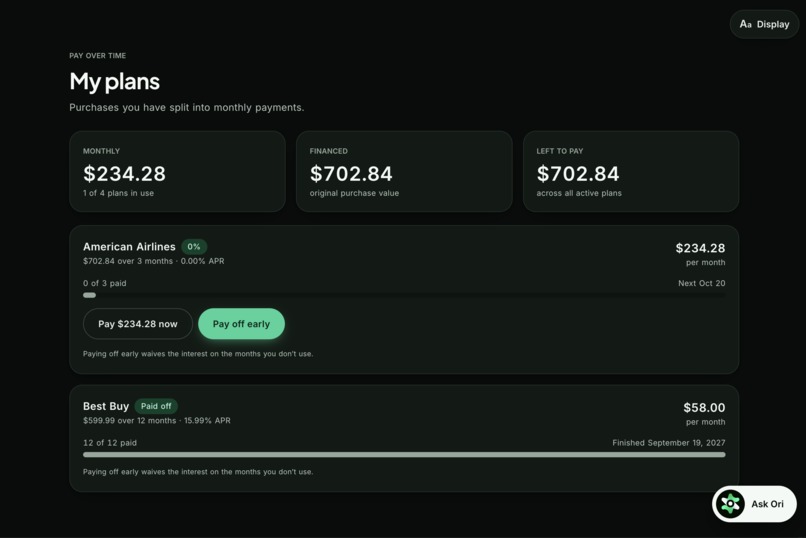Click "$599.99 over 12 months · 15.99% APR"

157,420
